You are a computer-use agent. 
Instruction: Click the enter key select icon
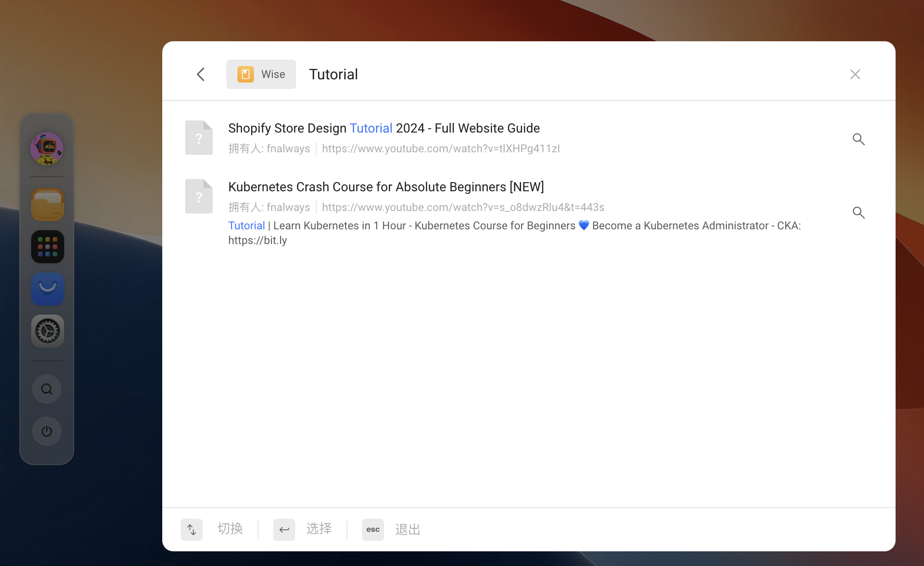284,530
